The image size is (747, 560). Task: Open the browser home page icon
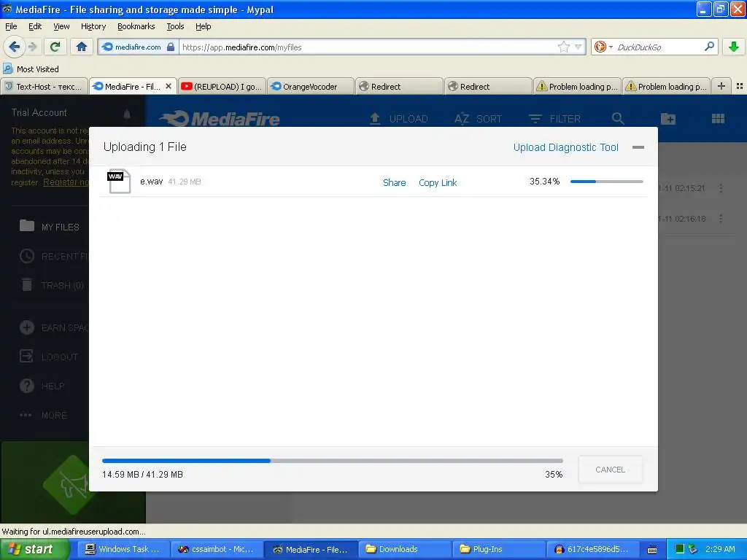point(82,47)
